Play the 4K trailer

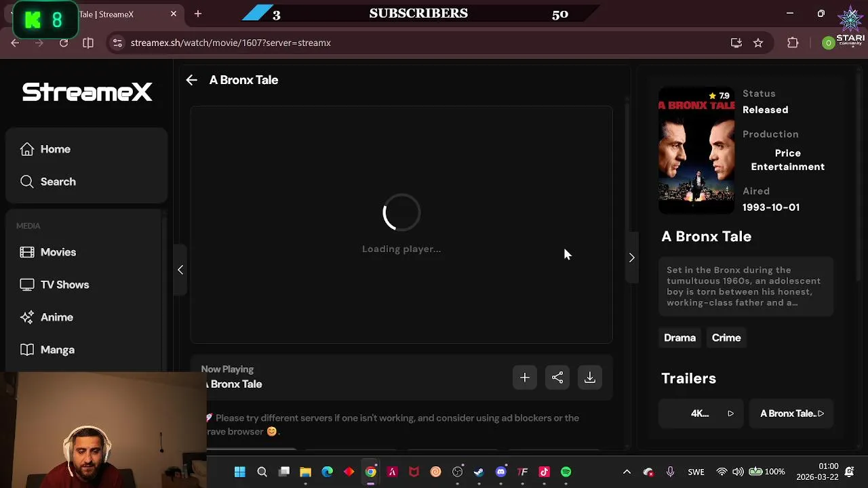(703, 413)
